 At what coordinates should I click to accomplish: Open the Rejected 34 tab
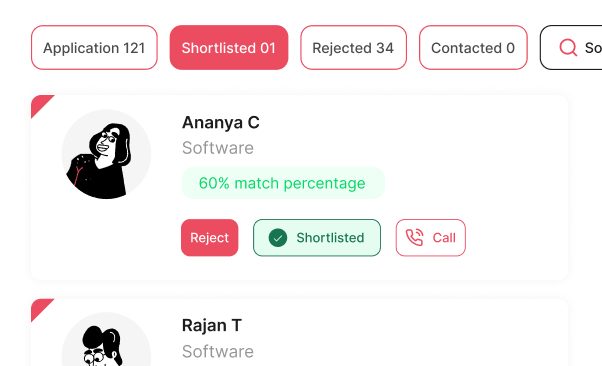[353, 48]
